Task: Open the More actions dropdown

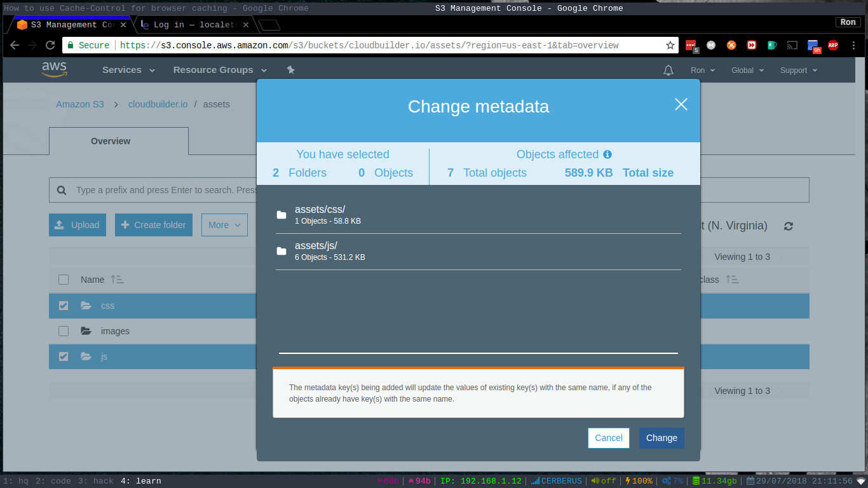Action: pyautogui.click(x=224, y=225)
